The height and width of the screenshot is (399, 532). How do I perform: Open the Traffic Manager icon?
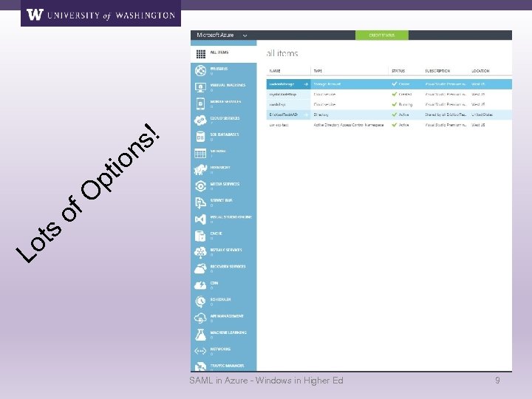point(200,366)
